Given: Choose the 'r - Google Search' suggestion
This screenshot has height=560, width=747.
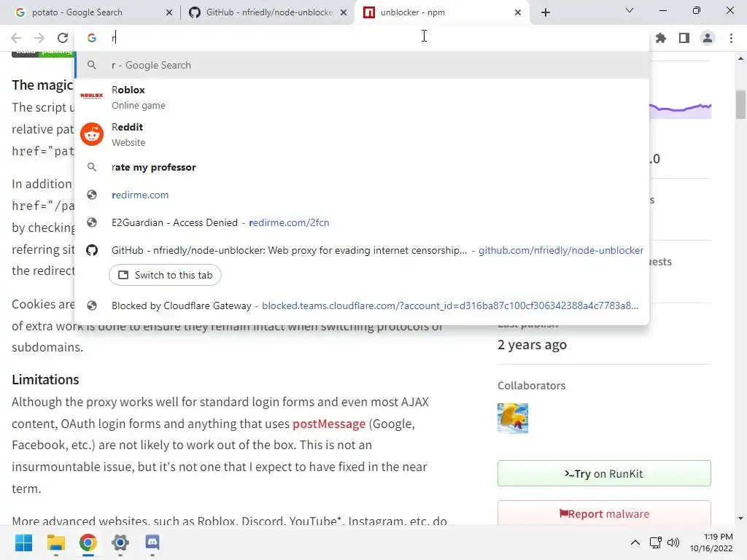Looking at the screenshot, I should pos(362,65).
